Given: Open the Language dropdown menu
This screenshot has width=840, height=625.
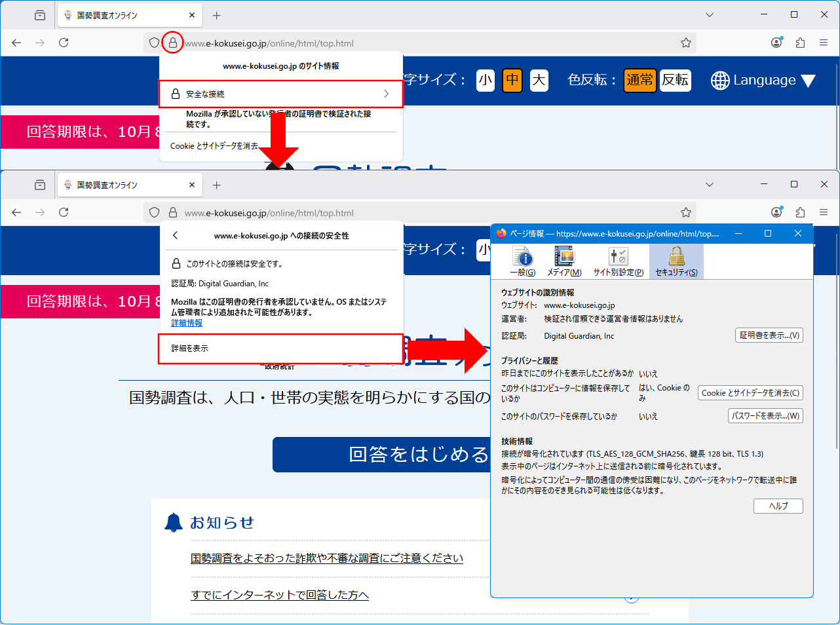Looking at the screenshot, I should (763, 80).
